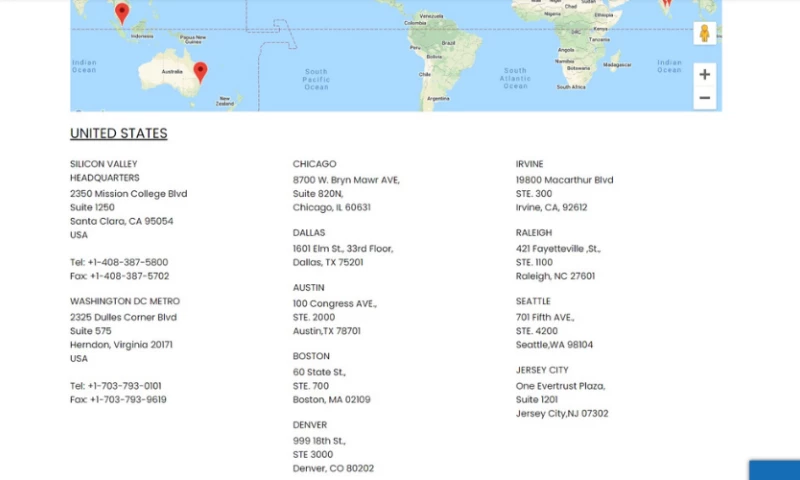This screenshot has height=480, width=800.
Task: Zoom out on the map
Action: click(704, 98)
